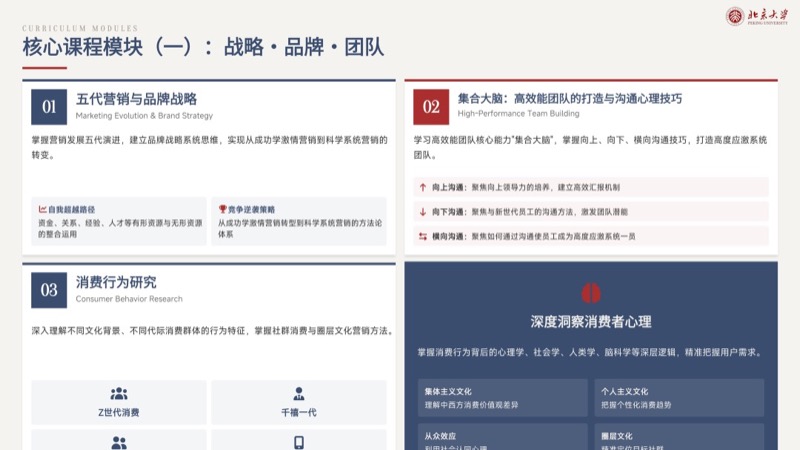The height and width of the screenshot is (450, 800).
Task: Click the up arrow icon beside 向上沟通
Action: coord(423,187)
